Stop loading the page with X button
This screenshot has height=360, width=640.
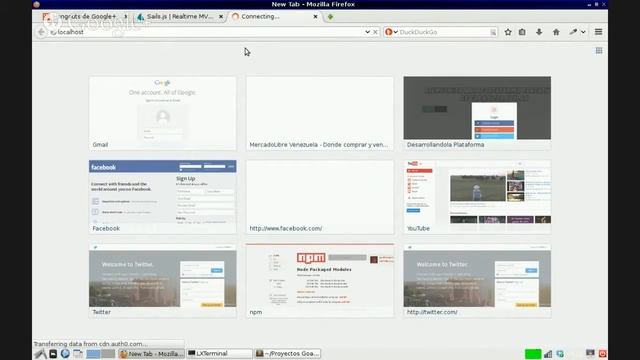[x=376, y=32]
